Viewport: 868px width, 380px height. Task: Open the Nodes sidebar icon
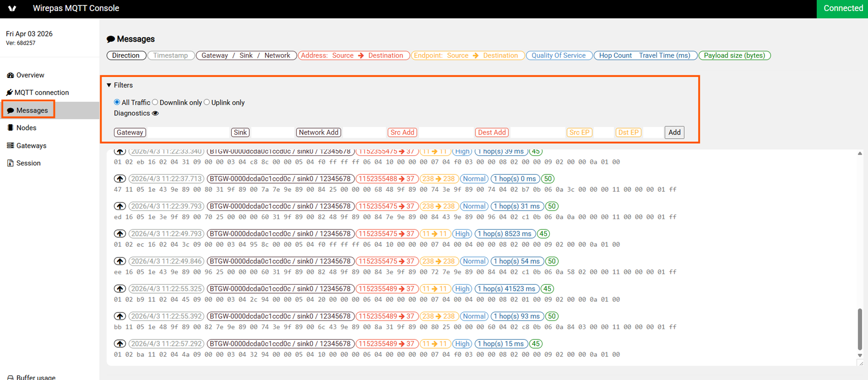point(10,128)
